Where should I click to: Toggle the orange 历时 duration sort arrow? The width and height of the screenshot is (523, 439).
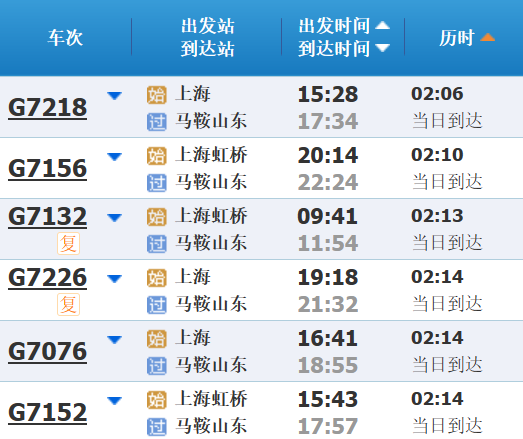click(x=487, y=37)
